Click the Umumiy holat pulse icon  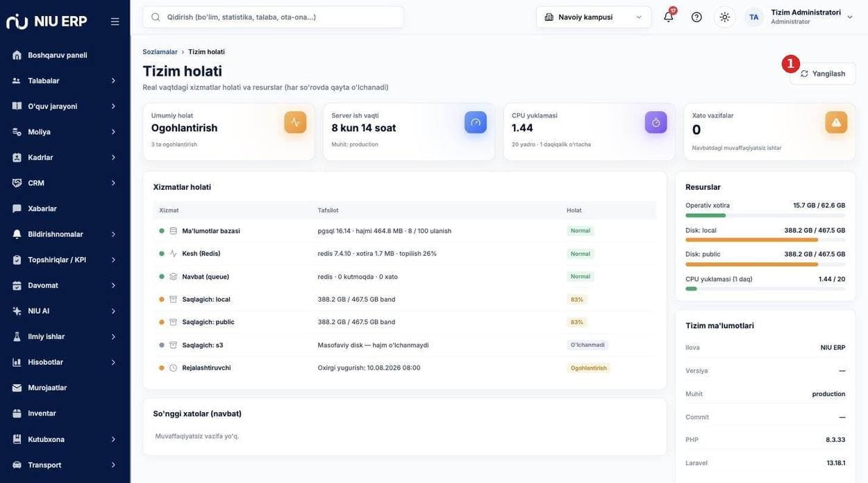click(295, 122)
